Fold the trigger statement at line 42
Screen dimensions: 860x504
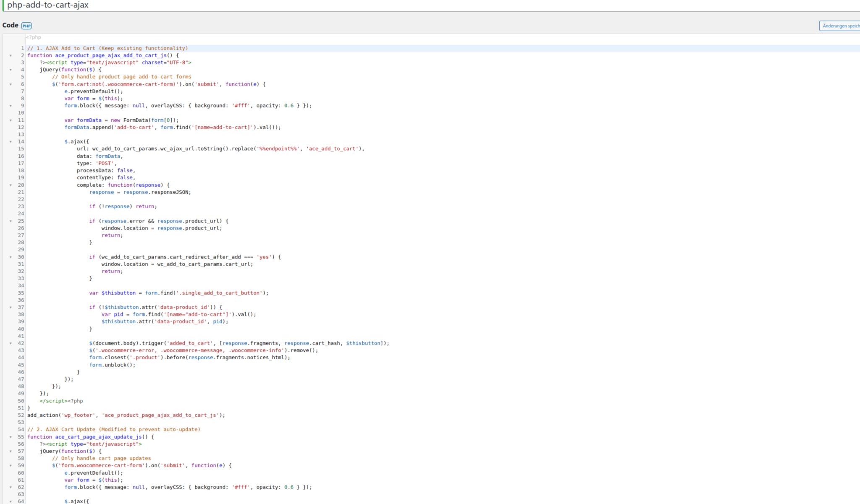click(10, 343)
